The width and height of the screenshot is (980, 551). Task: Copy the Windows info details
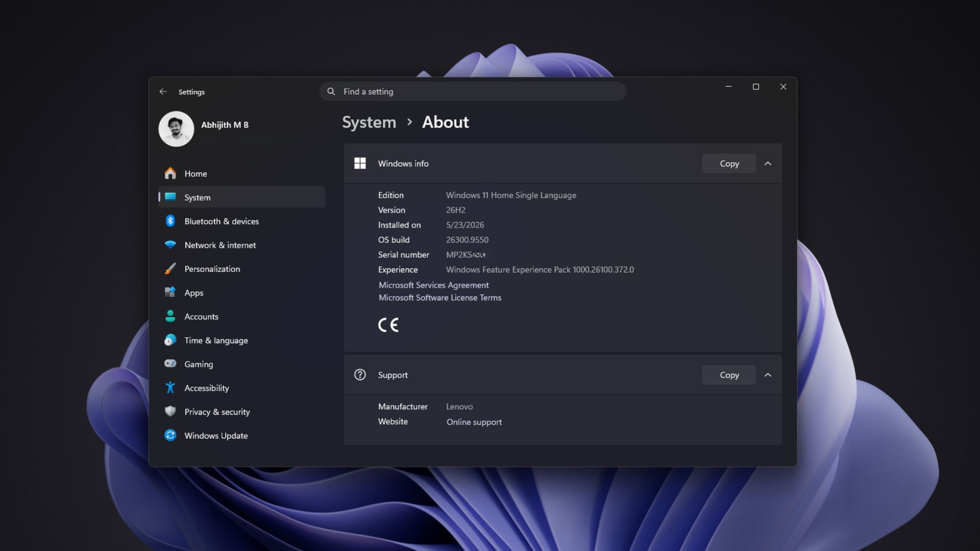coord(729,163)
